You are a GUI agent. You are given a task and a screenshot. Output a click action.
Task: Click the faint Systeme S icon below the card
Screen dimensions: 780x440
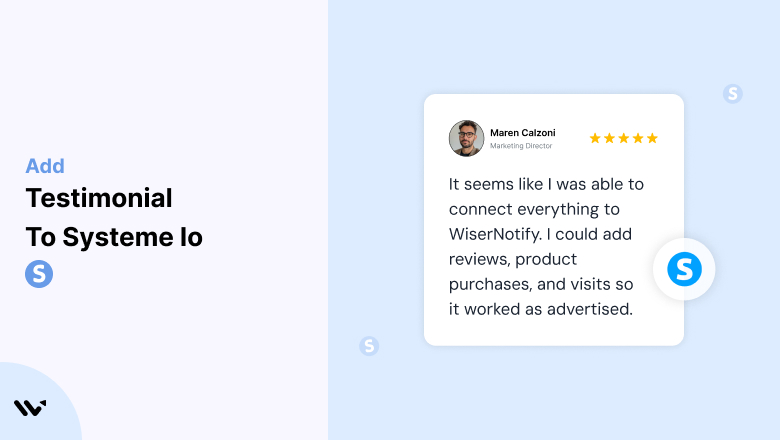tap(369, 346)
